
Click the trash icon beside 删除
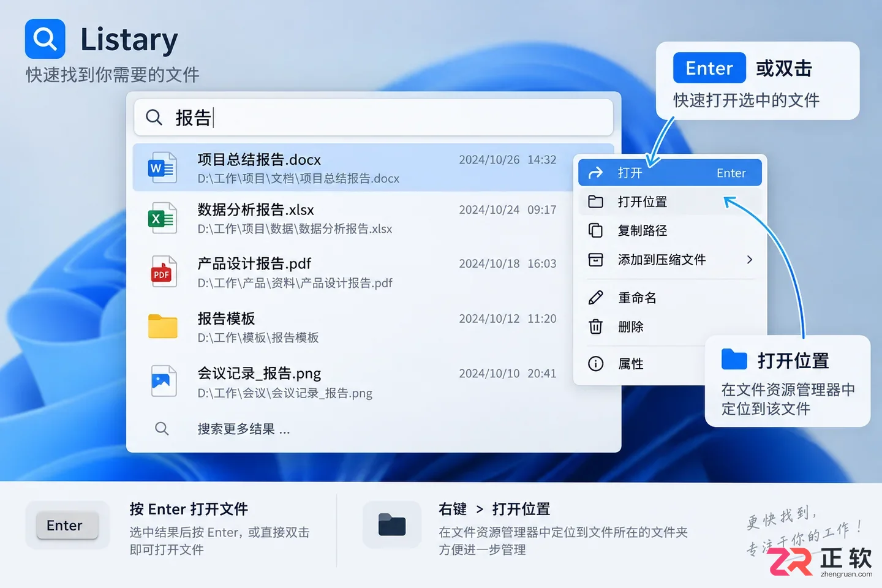click(595, 326)
